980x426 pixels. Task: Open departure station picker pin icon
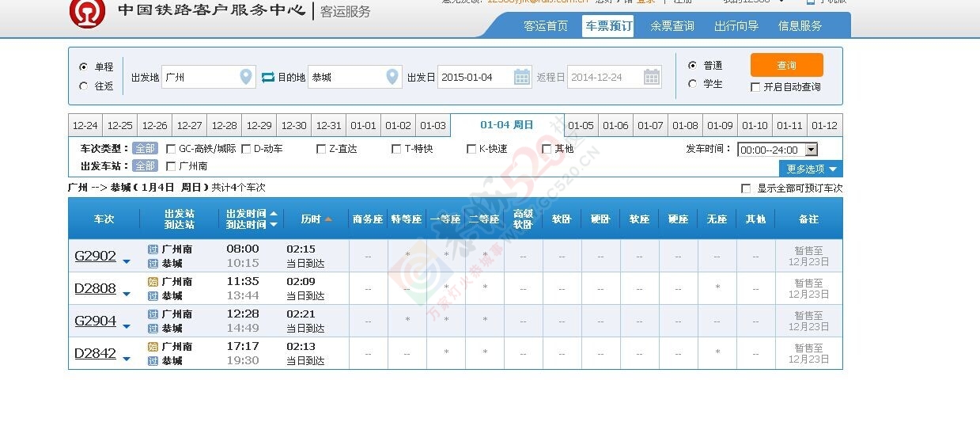246,77
